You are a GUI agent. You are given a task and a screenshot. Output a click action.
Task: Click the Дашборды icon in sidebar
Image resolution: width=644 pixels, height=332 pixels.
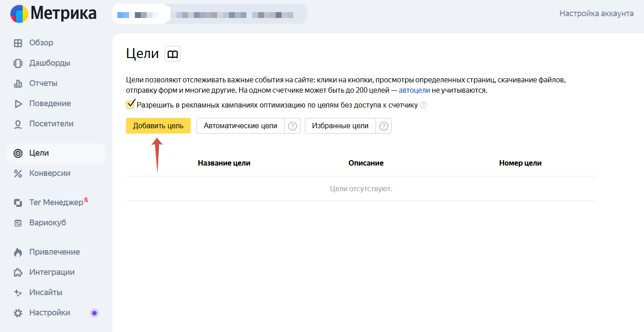[x=18, y=63]
